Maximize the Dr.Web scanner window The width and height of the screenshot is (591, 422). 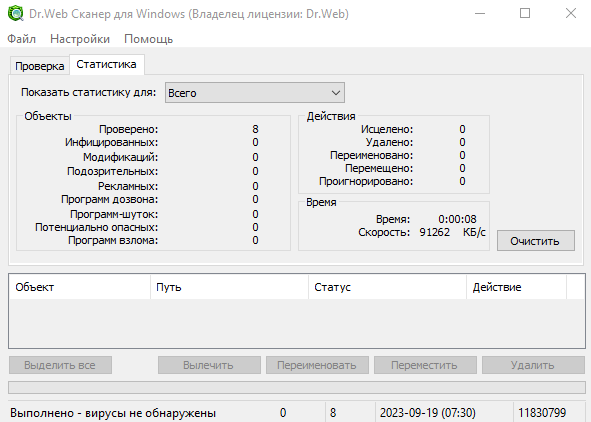click(525, 14)
